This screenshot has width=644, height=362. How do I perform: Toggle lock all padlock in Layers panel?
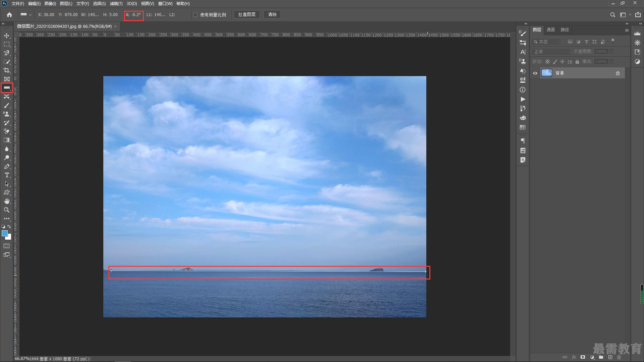click(x=577, y=62)
